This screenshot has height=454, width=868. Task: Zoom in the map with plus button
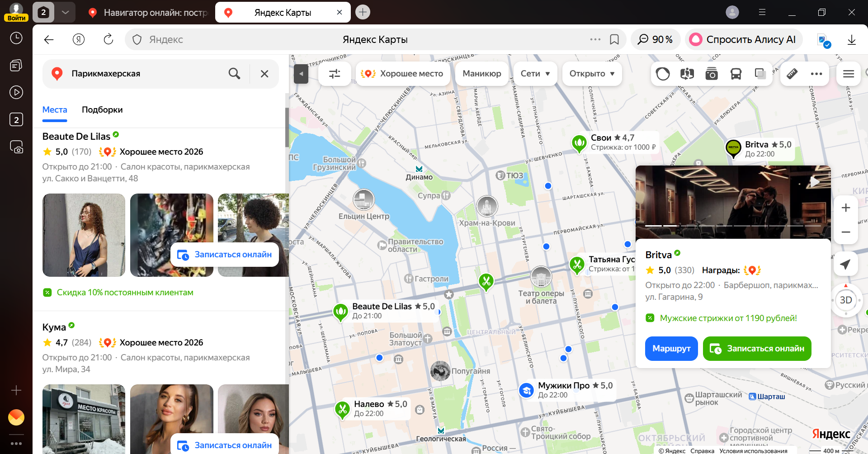(846, 208)
